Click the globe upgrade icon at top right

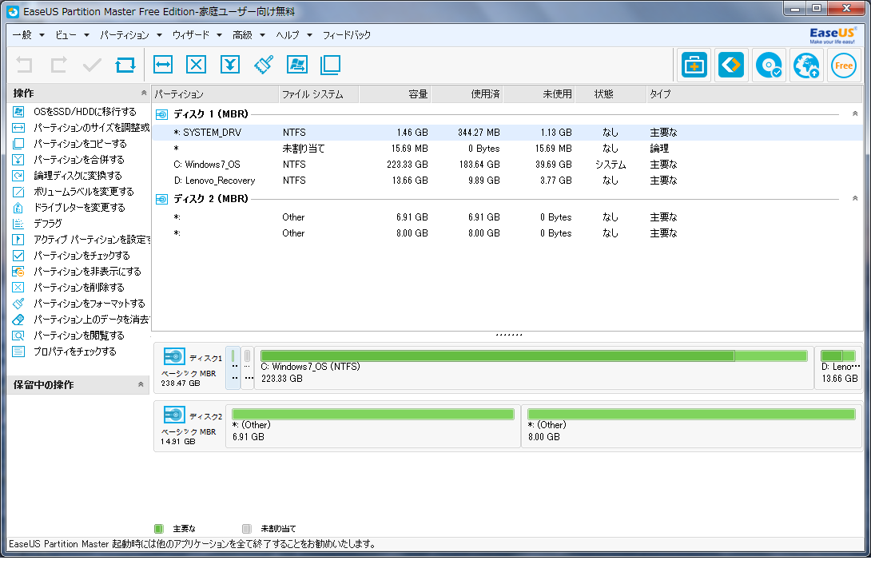806,66
